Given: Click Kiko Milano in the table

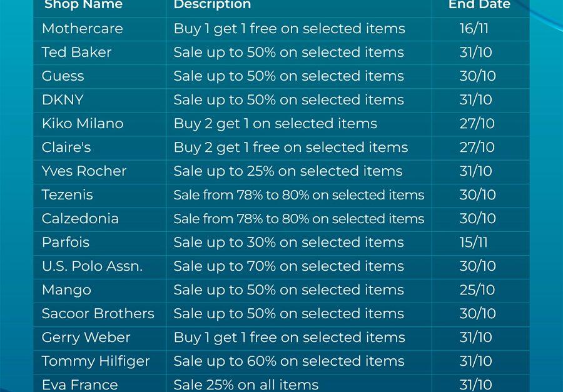Looking at the screenshot, I should 83,124.
